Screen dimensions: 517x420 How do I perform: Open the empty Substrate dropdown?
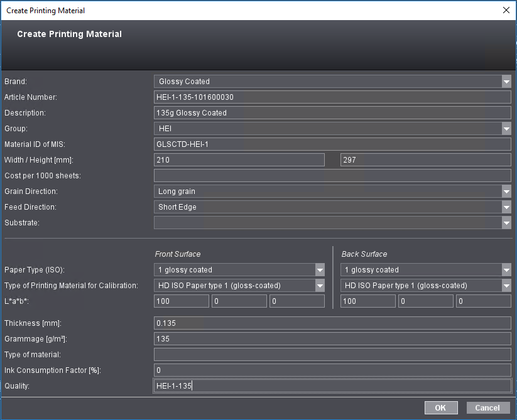click(506, 223)
